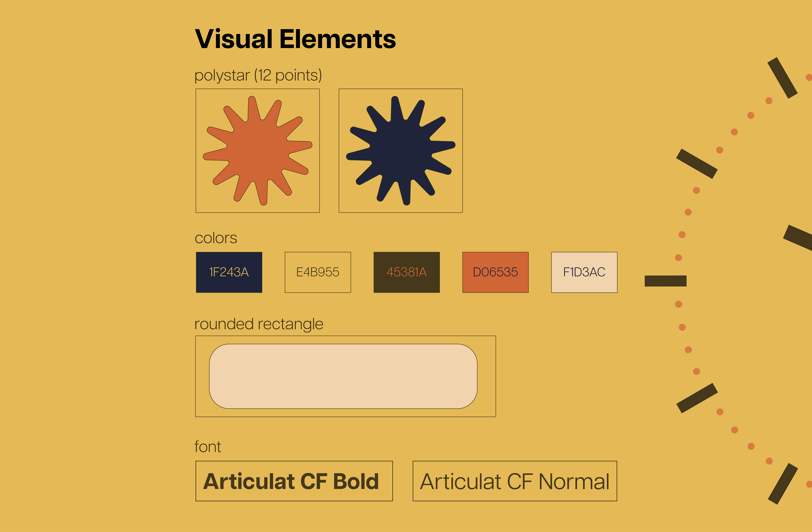This screenshot has height=532, width=812.
Task: Click the Articulat CF Bold font box
Action: point(294,481)
